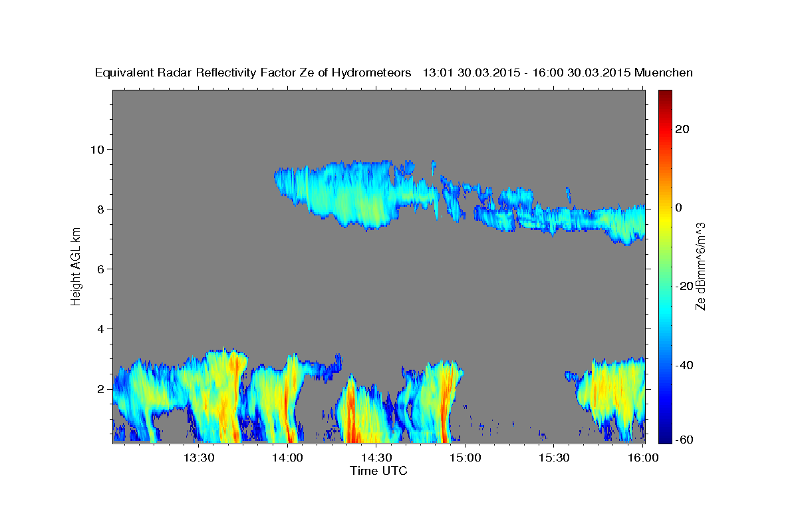798x532 pixels.
Task: Click the colorbar label 0
Action: click(678, 207)
